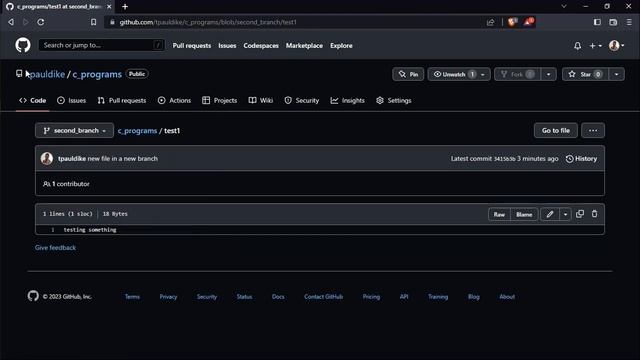Open the Actions tab
Image resolution: width=640 pixels, height=360 pixels.
174,100
